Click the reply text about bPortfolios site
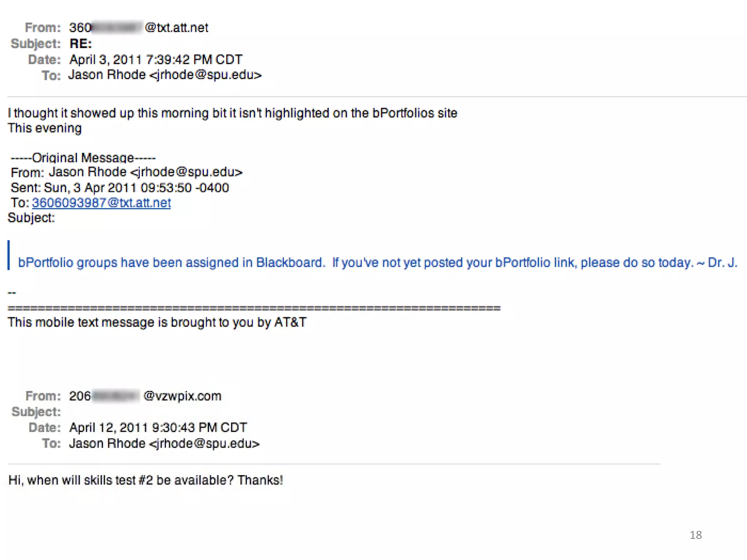The width and height of the screenshot is (747, 560). tap(232, 113)
